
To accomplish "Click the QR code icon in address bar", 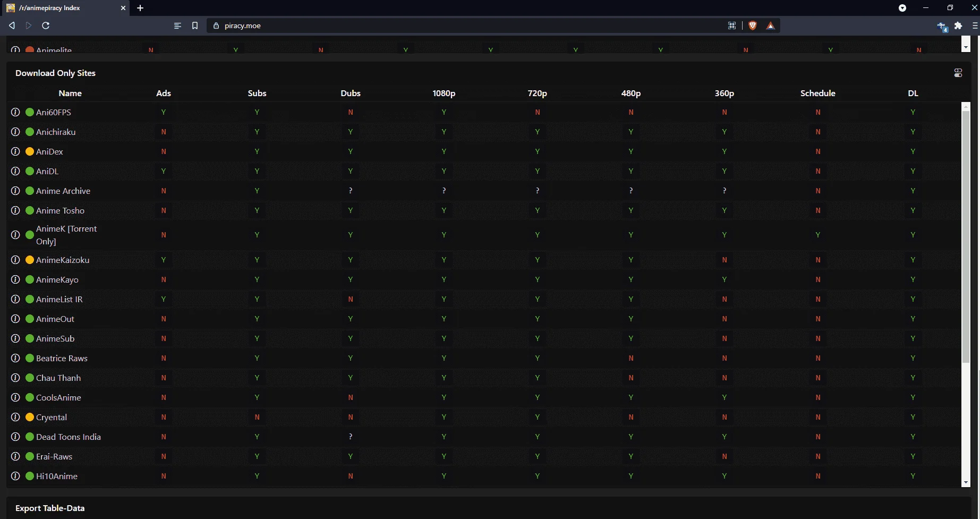I will [x=731, y=25].
